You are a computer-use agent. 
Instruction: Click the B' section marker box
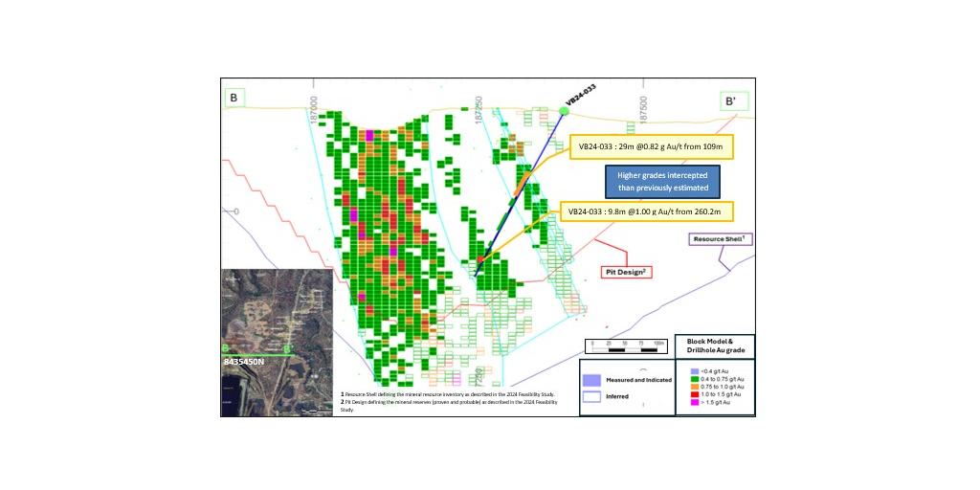[731, 100]
